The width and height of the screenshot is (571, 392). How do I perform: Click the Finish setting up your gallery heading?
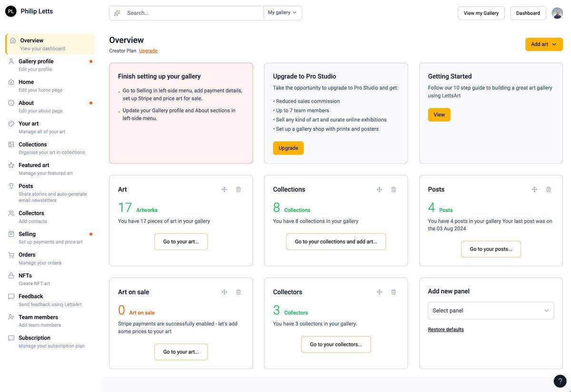point(159,76)
